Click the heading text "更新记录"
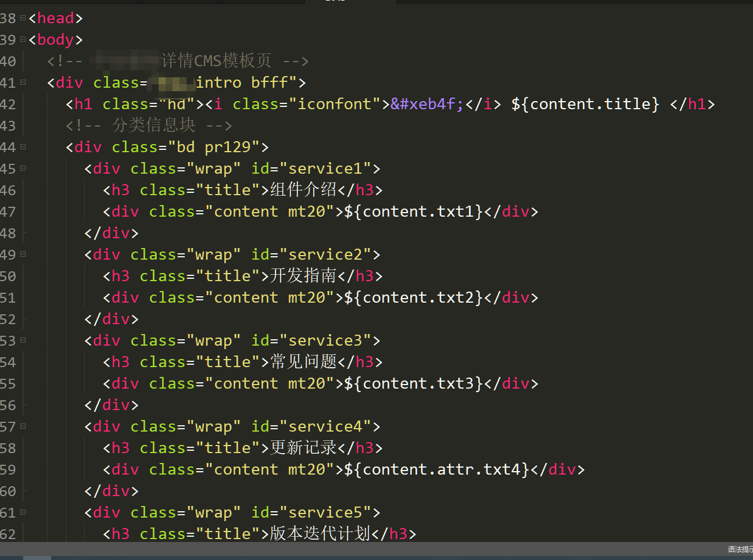This screenshot has height=560, width=753. pyautogui.click(x=303, y=447)
